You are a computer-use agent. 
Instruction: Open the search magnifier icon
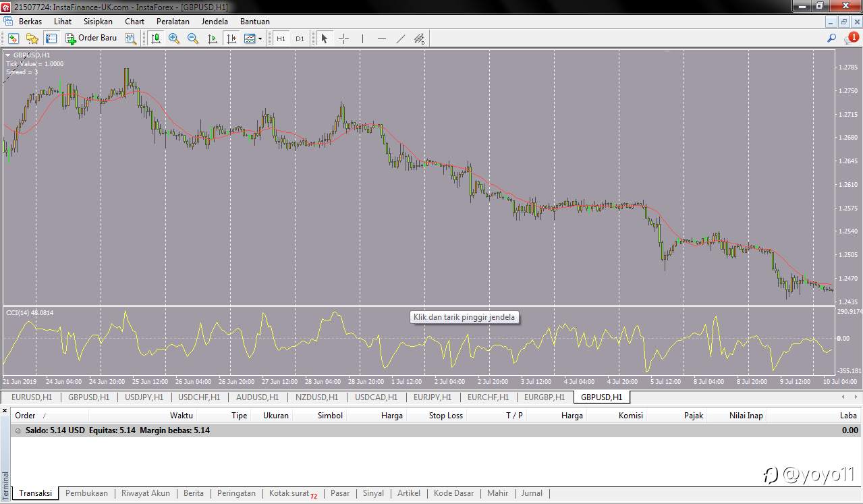831,38
